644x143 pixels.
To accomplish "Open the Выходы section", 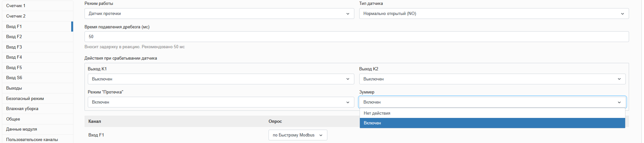I will 14,88.
